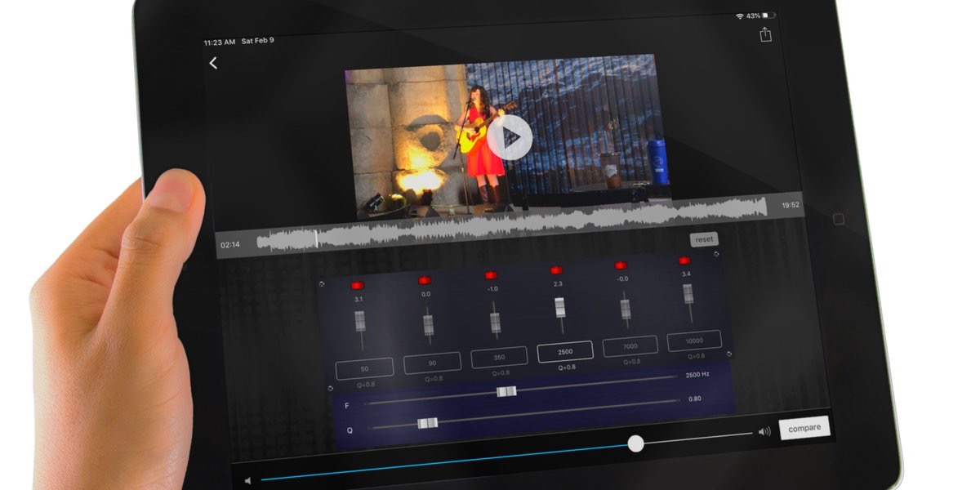Open the 350 frequency band selector
Screen dimensions: 980x490
[499, 357]
